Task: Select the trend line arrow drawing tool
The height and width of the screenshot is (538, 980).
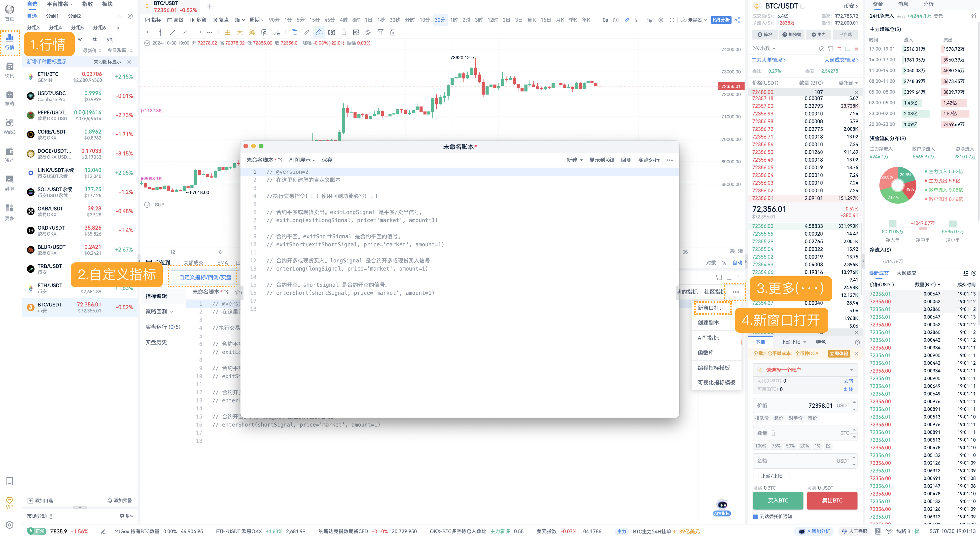Action: coord(172,32)
